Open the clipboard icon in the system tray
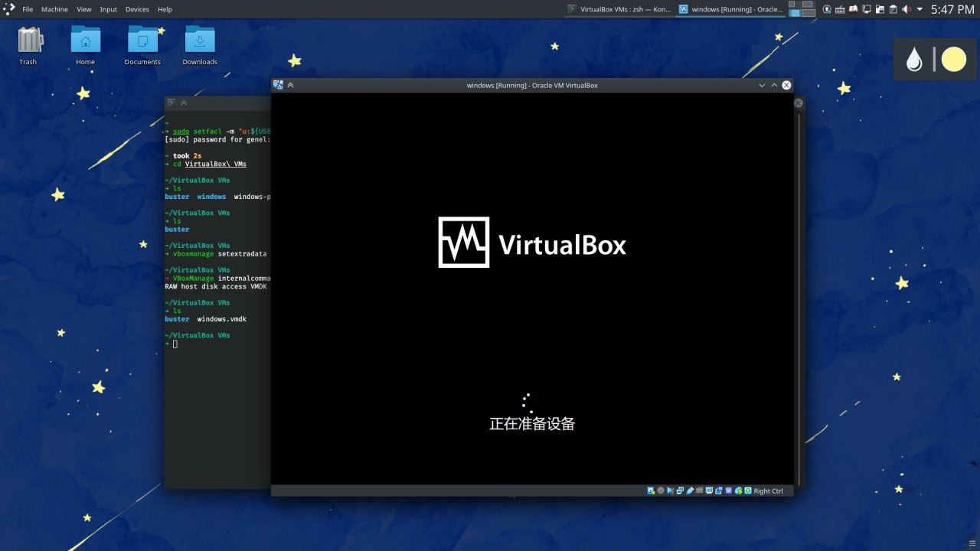This screenshot has width=980, height=551. pos(892,9)
